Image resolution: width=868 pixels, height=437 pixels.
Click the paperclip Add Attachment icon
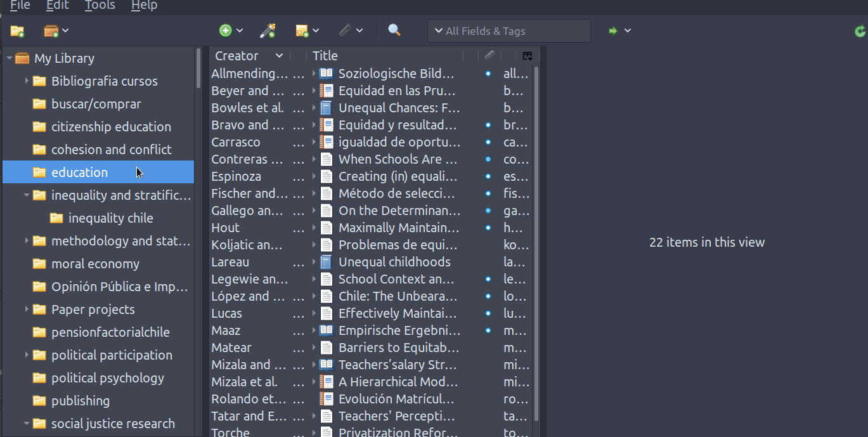pyautogui.click(x=344, y=30)
